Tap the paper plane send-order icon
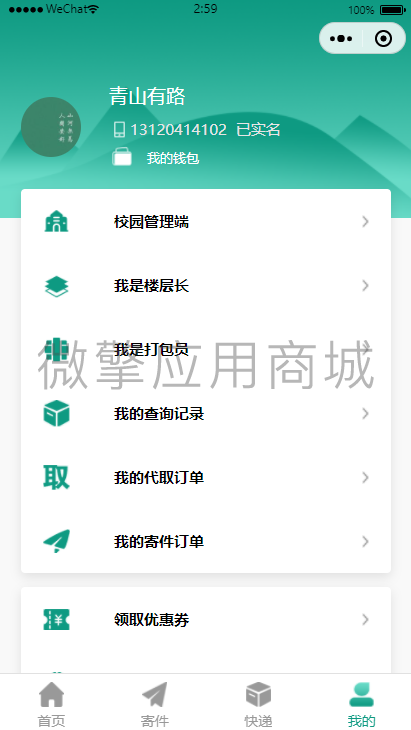411x730 pixels. (x=56, y=541)
